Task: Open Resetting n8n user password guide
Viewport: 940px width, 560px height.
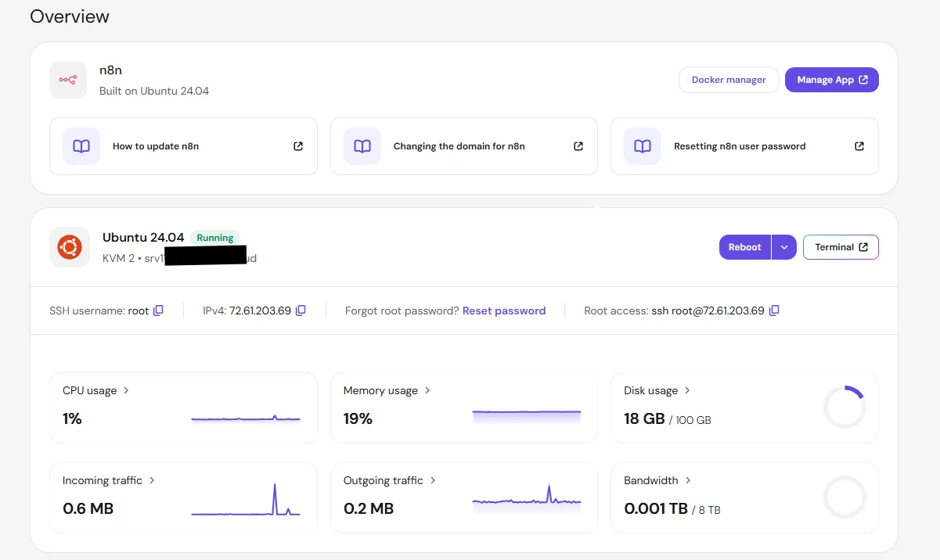Action: [x=744, y=146]
